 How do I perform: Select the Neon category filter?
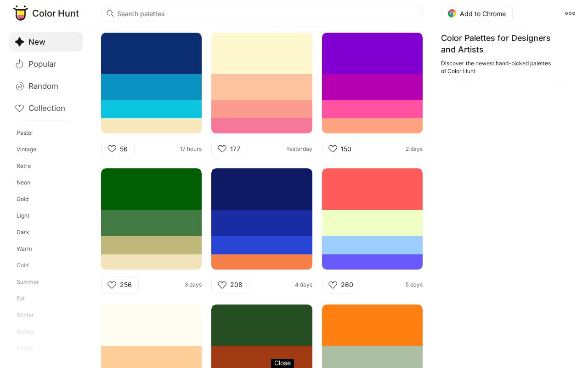click(x=23, y=183)
